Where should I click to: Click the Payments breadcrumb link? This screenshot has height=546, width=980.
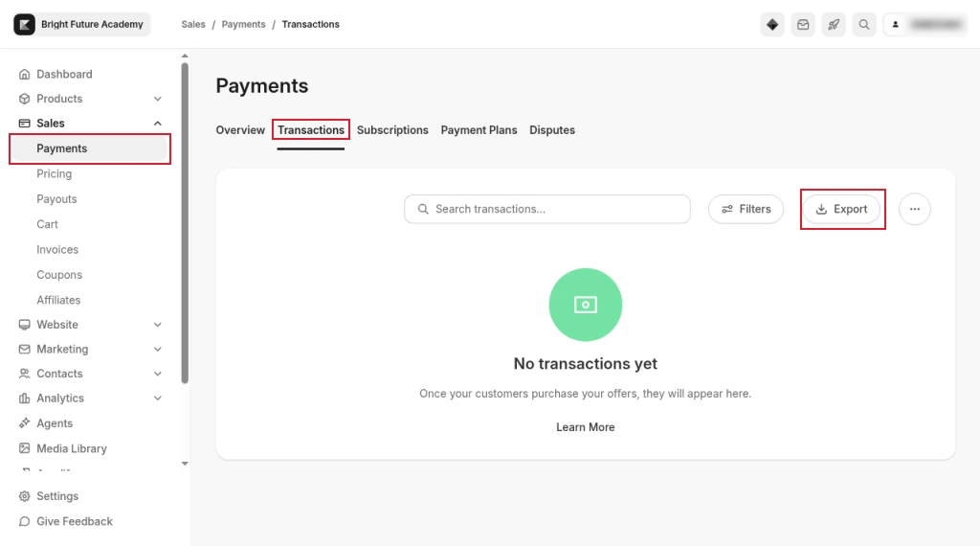pos(244,24)
